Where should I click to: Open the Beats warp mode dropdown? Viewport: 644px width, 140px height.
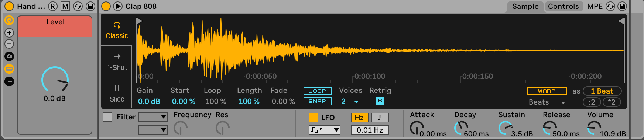pos(547,102)
